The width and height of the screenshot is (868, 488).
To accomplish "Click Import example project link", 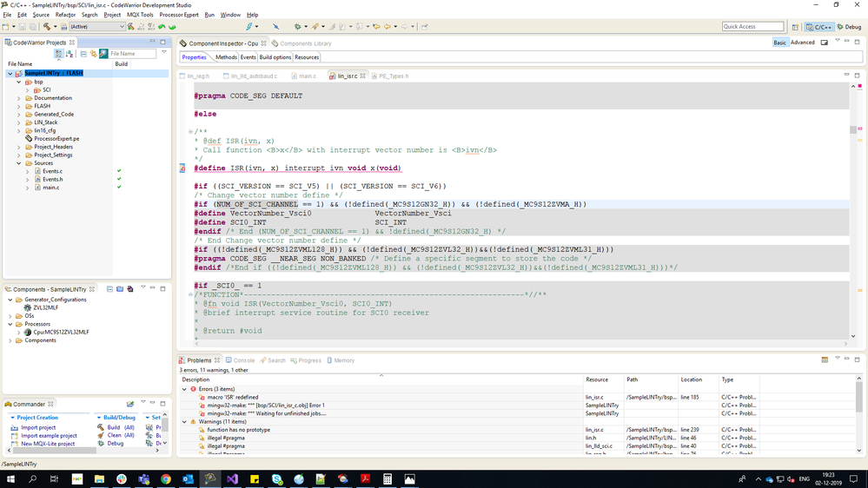I will click(49, 435).
